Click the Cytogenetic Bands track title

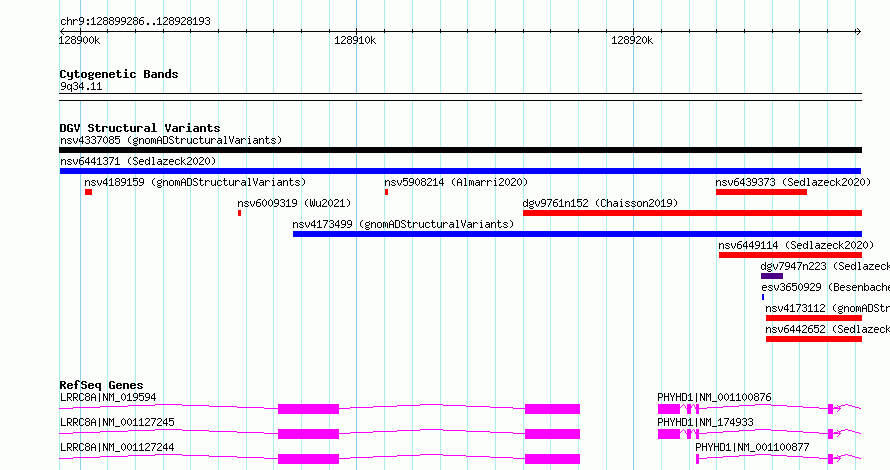(x=119, y=74)
